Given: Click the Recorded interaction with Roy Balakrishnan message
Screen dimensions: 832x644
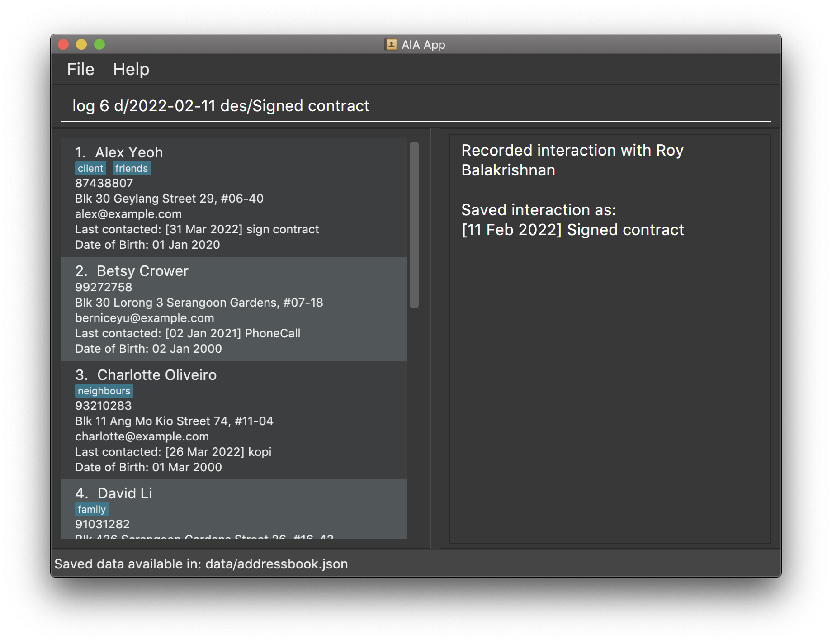Looking at the screenshot, I should click(572, 160).
